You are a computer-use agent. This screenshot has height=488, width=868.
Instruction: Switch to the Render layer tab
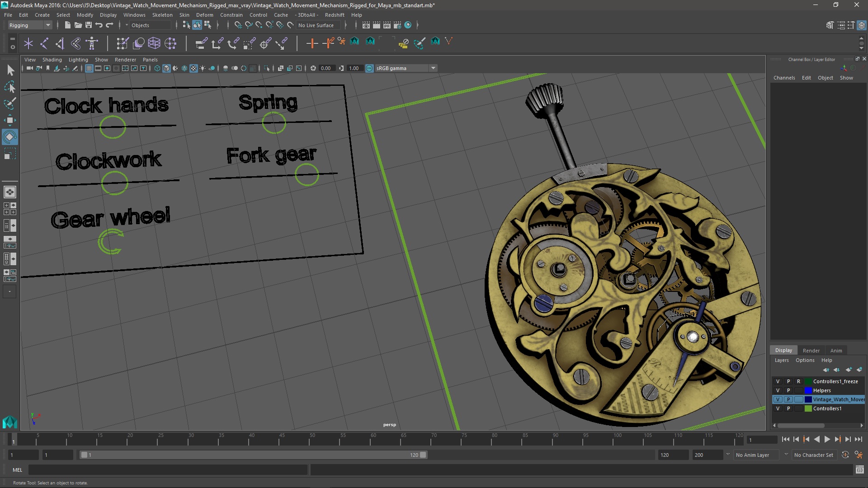(811, 351)
